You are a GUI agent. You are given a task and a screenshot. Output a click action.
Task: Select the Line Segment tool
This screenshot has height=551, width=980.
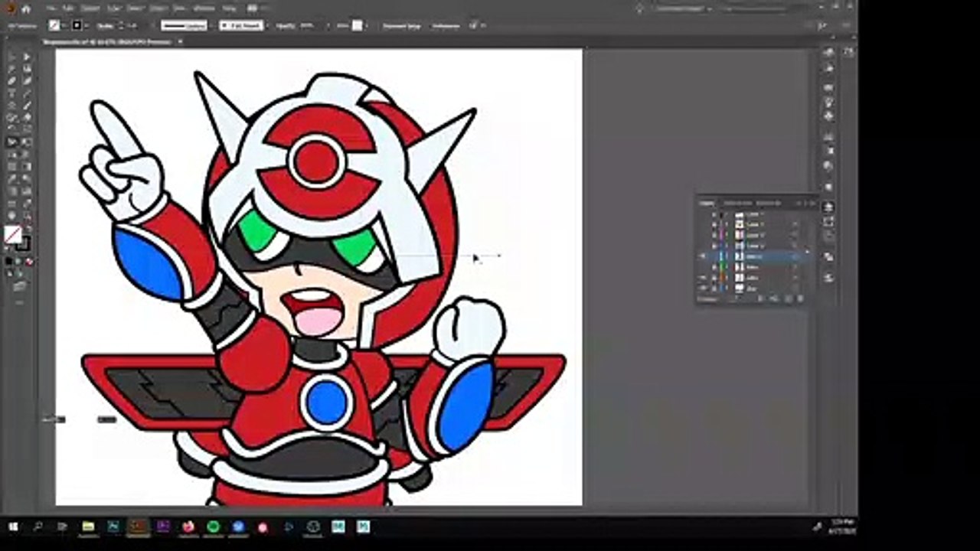point(27,93)
